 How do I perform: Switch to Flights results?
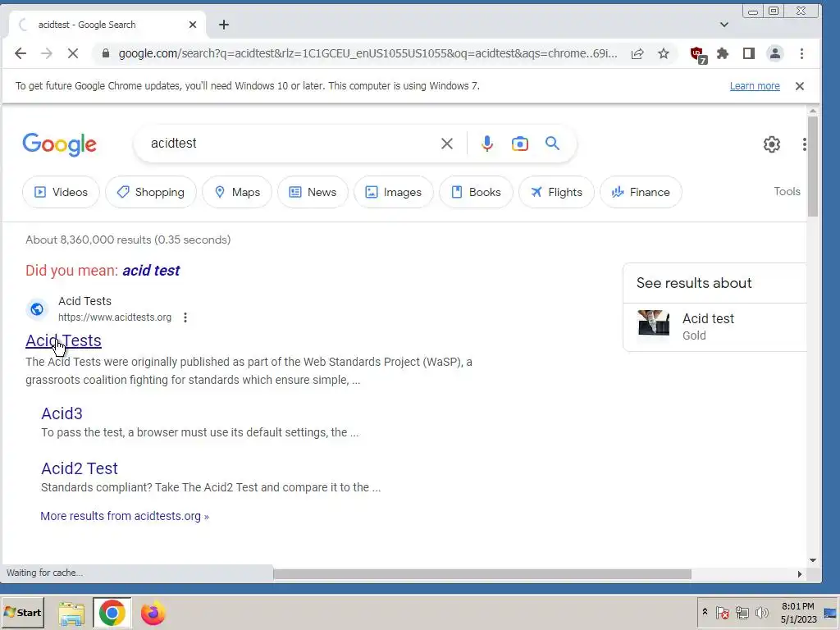[557, 192]
